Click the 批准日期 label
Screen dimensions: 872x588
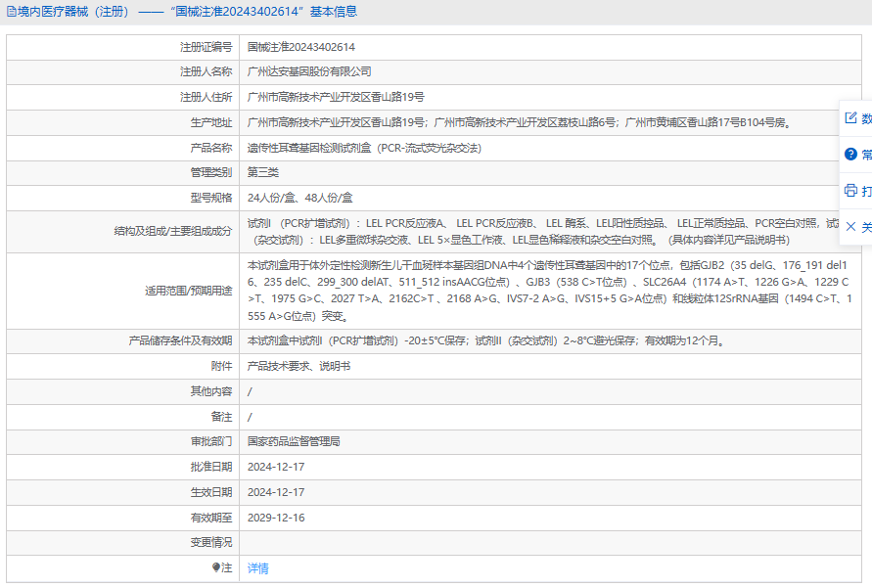point(211,467)
